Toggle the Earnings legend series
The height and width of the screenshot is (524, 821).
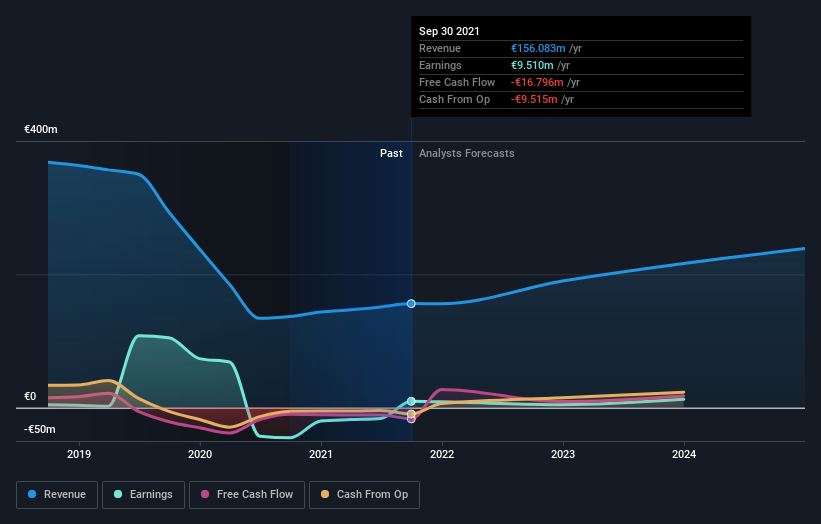pos(143,495)
